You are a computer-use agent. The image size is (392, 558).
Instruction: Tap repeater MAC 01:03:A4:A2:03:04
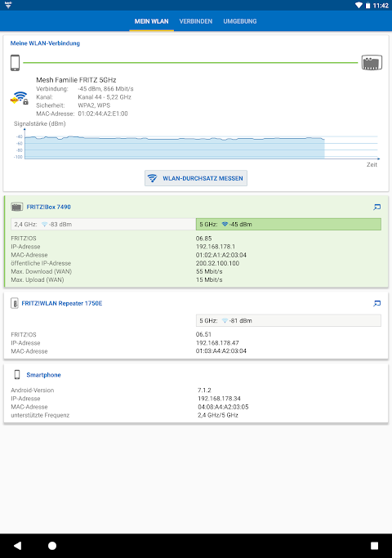pyautogui.click(x=220, y=350)
